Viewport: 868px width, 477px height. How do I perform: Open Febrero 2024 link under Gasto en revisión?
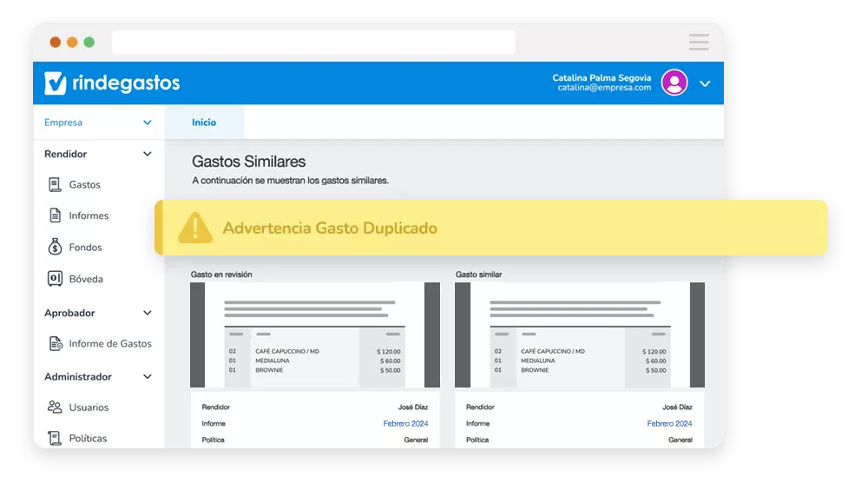point(405,424)
